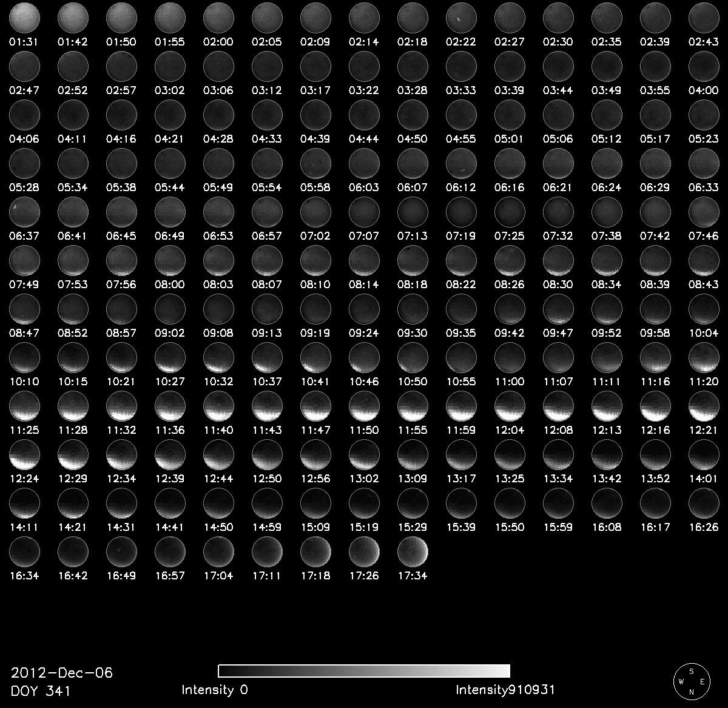Select the disk image above 13:17
The height and width of the screenshot is (708, 728).
461,454
